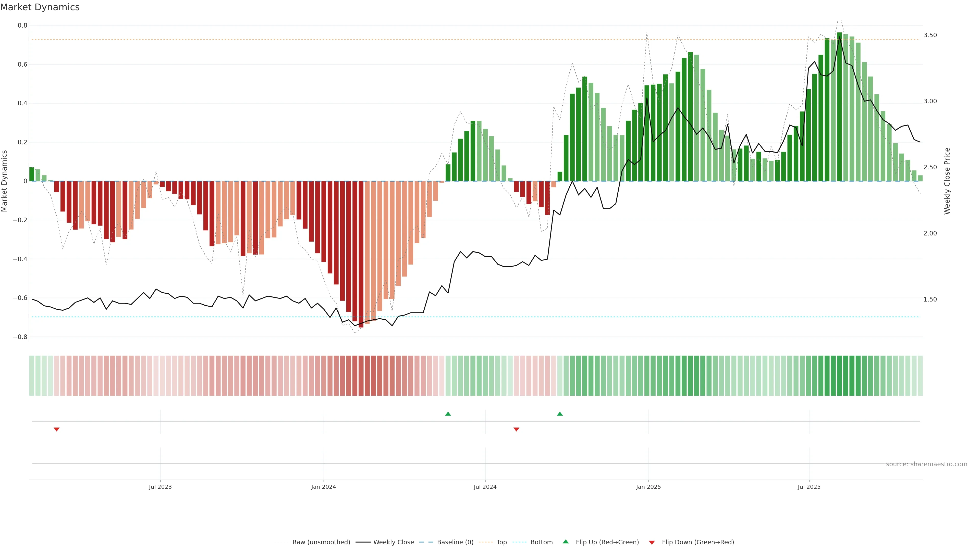The width and height of the screenshot is (980, 551).
Task: Click the Flip Up green triangle legend icon
Action: [x=565, y=542]
